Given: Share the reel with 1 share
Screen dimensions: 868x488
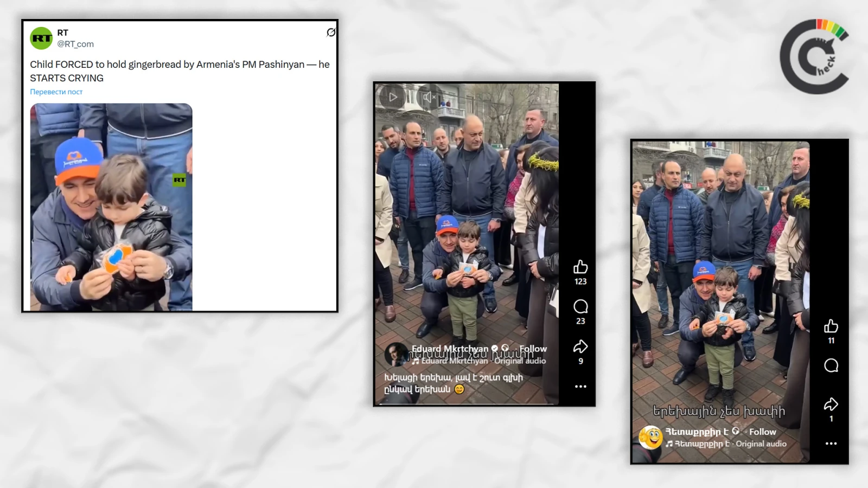Looking at the screenshot, I should (x=831, y=404).
